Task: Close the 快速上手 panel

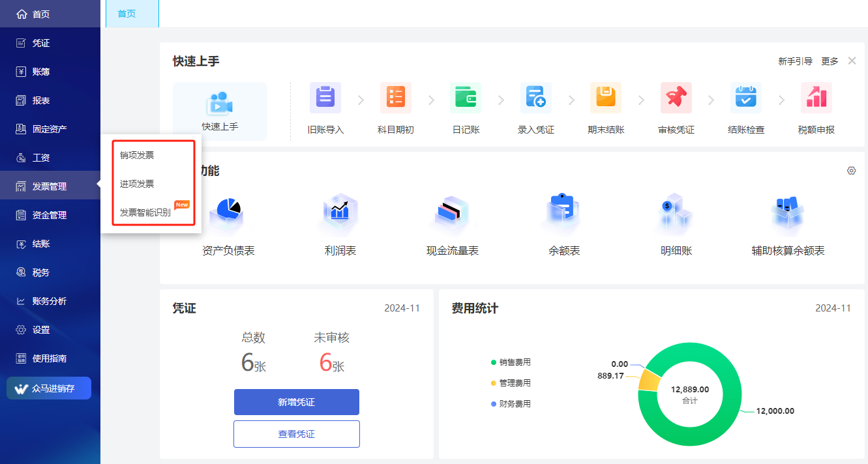Action: click(x=852, y=61)
